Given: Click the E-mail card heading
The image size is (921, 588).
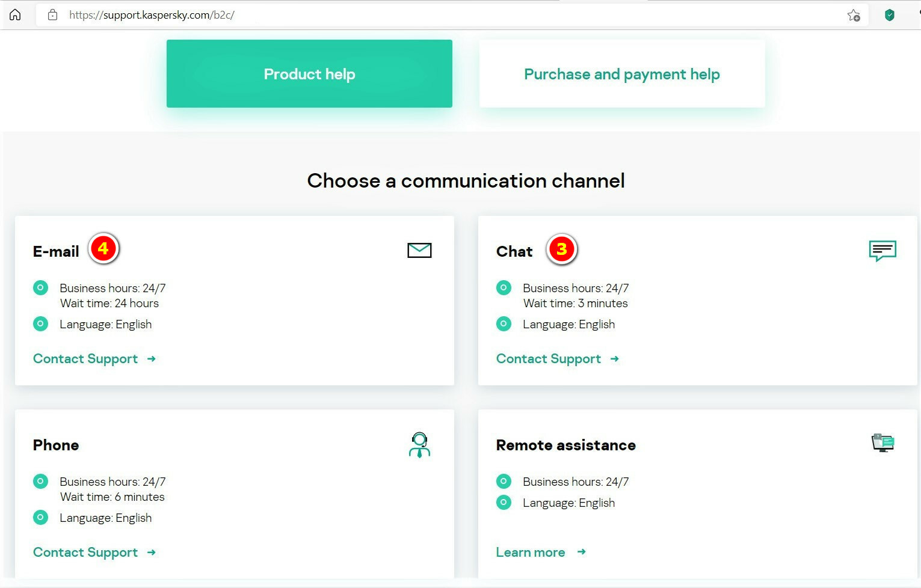Looking at the screenshot, I should pos(56,251).
